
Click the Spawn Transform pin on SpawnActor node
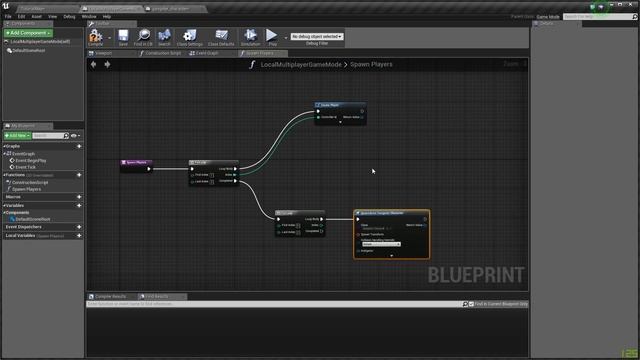(358, 235)
